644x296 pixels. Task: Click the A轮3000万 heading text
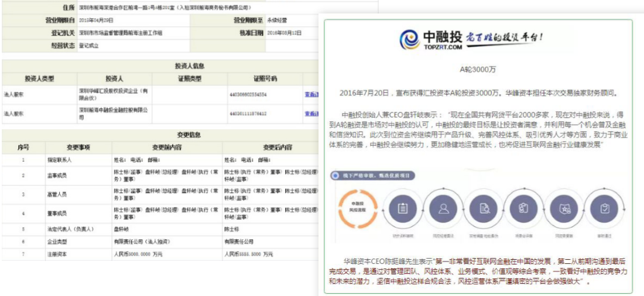478,69
